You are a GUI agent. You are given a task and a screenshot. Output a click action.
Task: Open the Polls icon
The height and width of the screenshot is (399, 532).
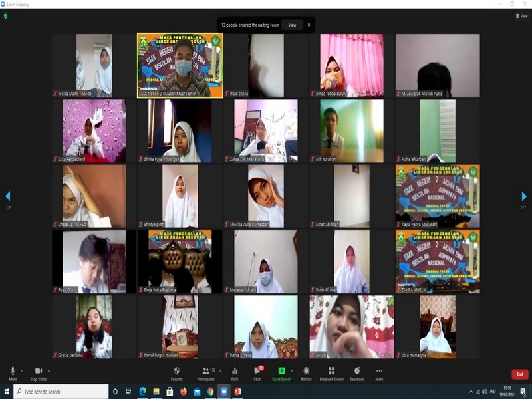point(235,371)
